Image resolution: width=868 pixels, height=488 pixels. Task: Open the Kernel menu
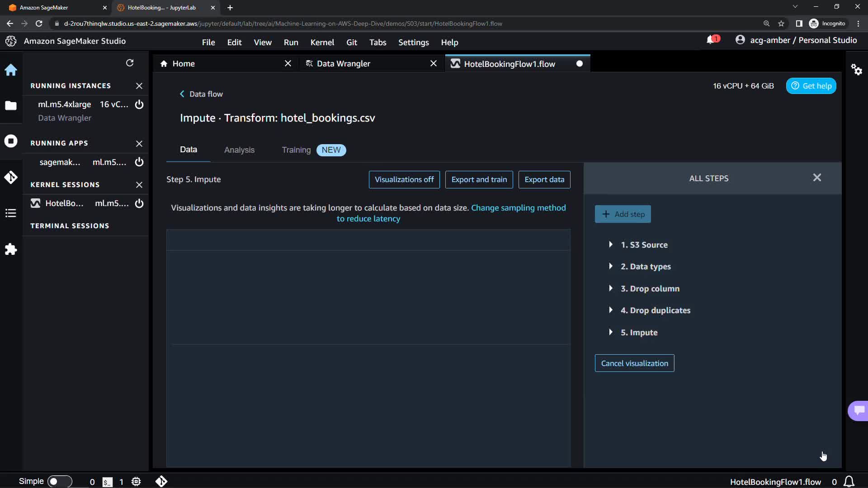coord(322,42)
